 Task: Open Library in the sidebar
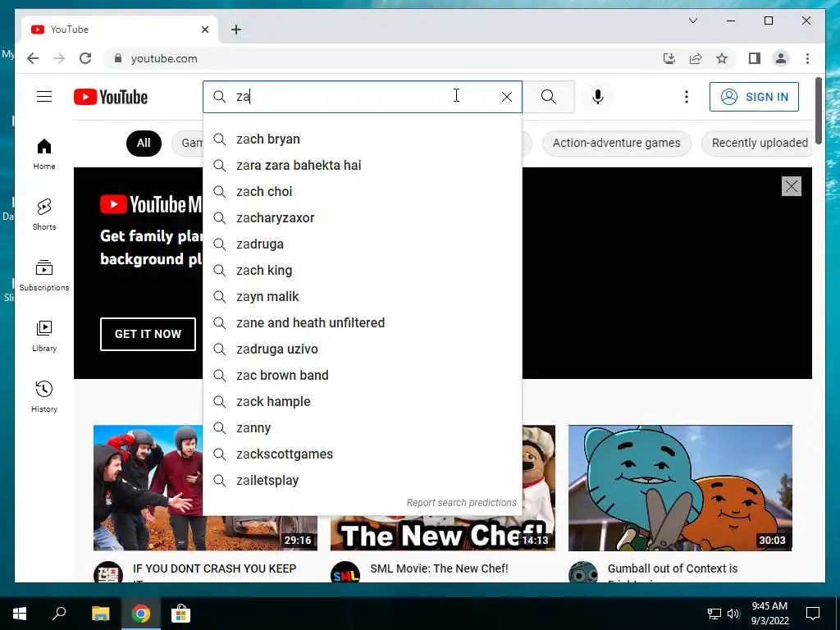pos(44,336)
